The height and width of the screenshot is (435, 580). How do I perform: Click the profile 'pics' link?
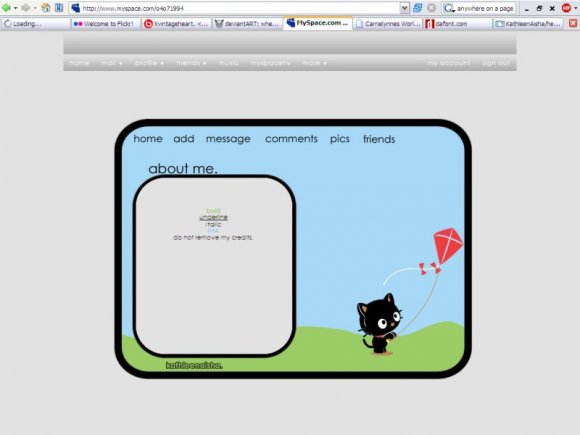point(340,139)
